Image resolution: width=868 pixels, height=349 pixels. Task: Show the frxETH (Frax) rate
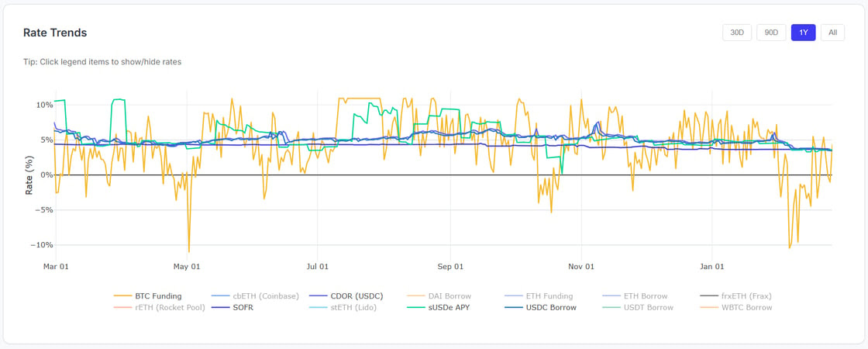pyautogui.click(x=746, y=295)
